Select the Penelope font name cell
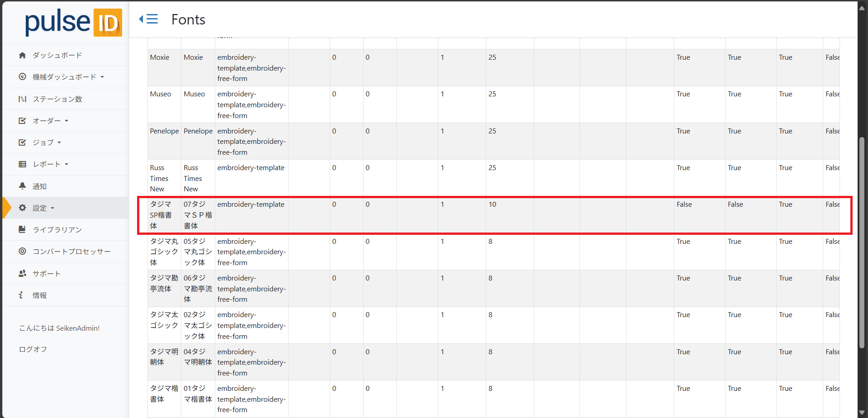 coord(164,141)
